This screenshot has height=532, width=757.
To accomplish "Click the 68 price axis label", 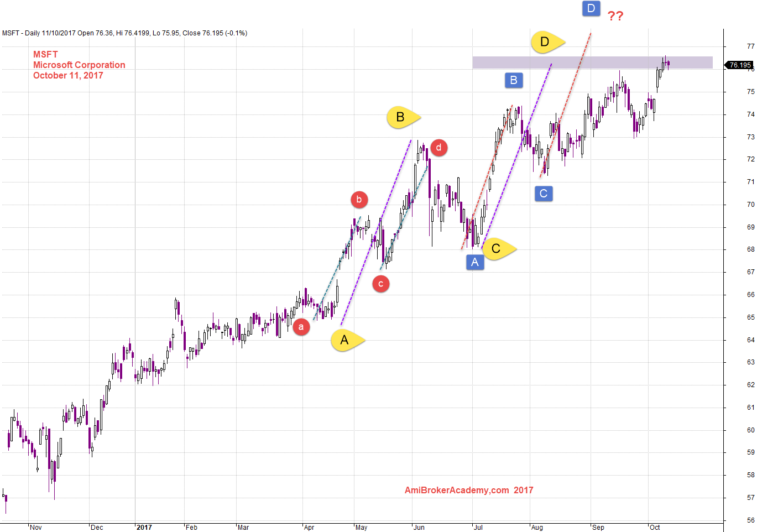I will (750, 249).
